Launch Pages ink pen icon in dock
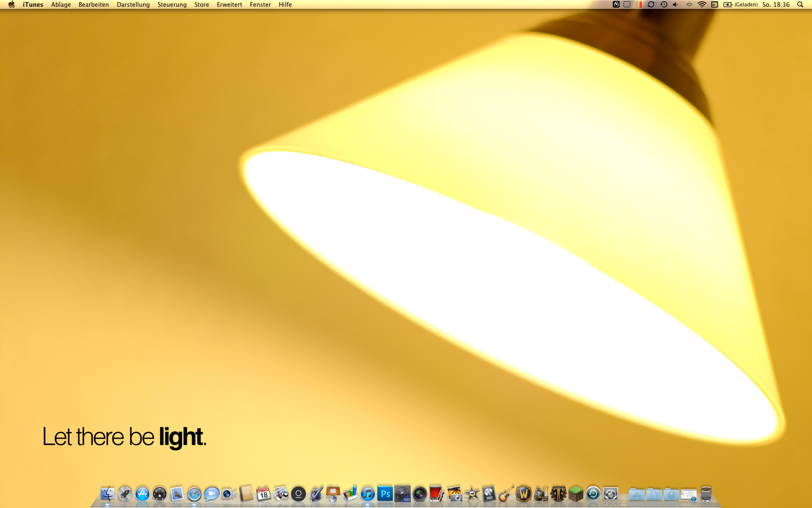Image resolution: width=812 pixels, height=508 pixels. point(316,494)
